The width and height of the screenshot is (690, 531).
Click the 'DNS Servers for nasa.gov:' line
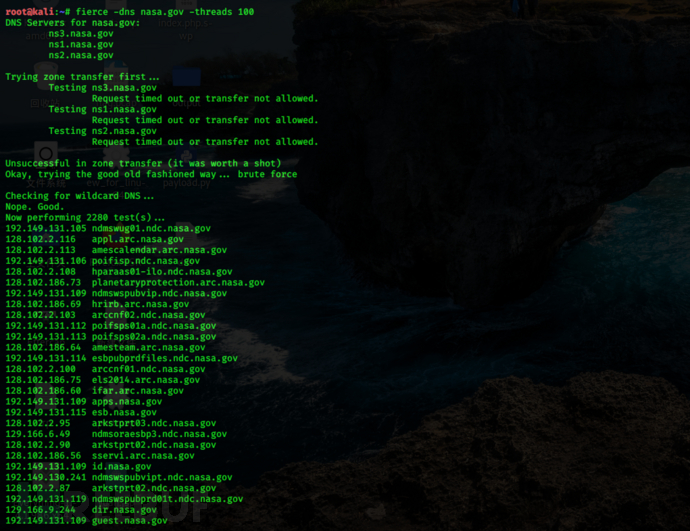73,23
